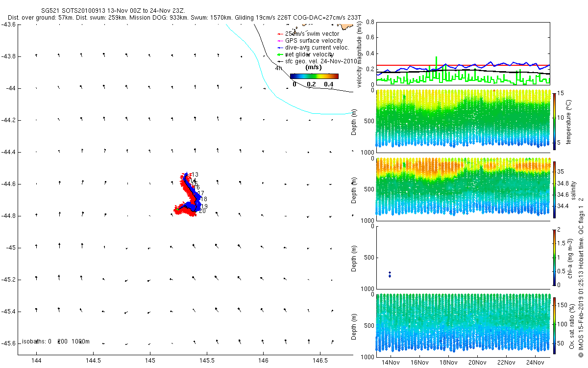
Task: Click the '15' tick on the temperature colorbar
Action: 561,93
